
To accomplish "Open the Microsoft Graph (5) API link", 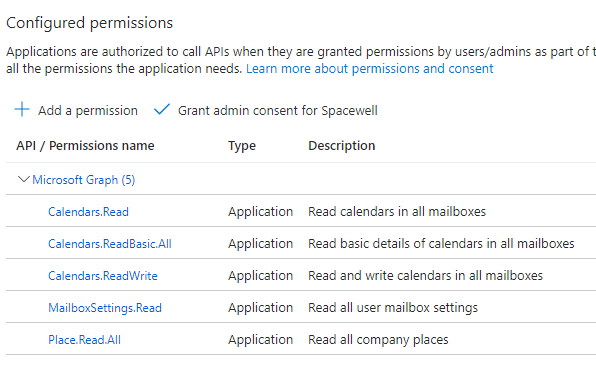I will tap(84, 180).
